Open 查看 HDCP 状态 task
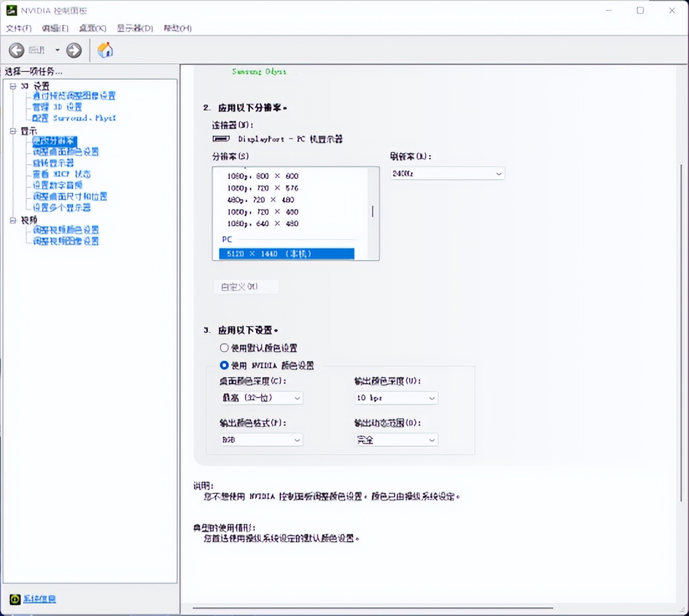 point(62,174)
